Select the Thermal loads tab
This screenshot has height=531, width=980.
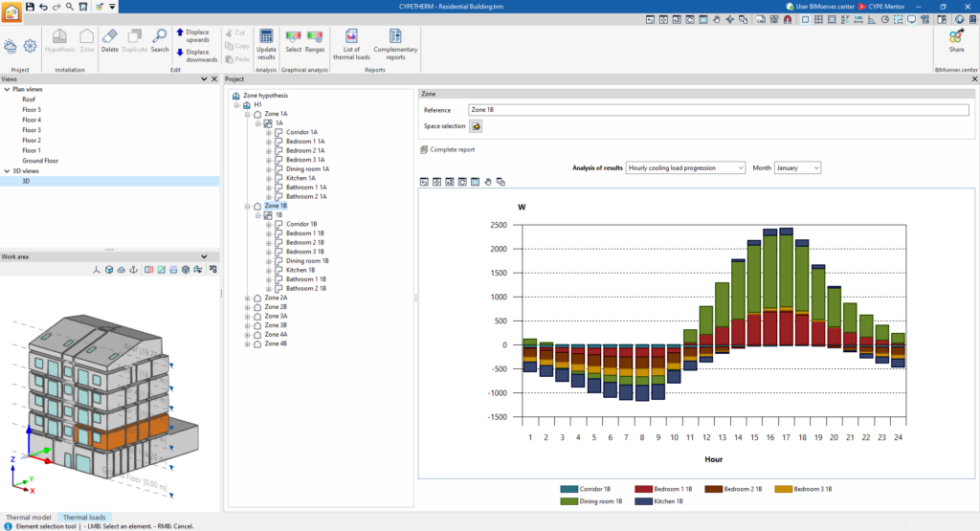[x=84, y=518]
